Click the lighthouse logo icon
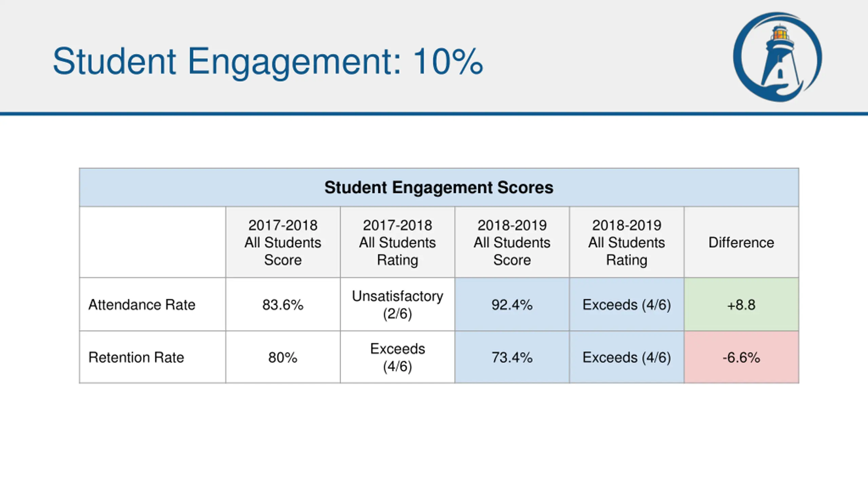Image resolution: width=868 pixels, height=488 pixels. (777, 57)
